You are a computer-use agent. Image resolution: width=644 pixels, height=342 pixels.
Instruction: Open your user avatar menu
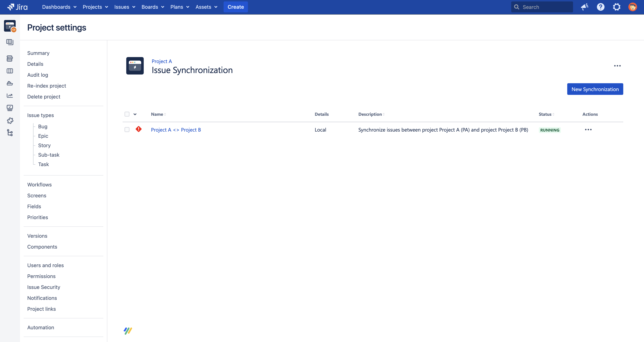pyautogui.click(x=633, y=7)
